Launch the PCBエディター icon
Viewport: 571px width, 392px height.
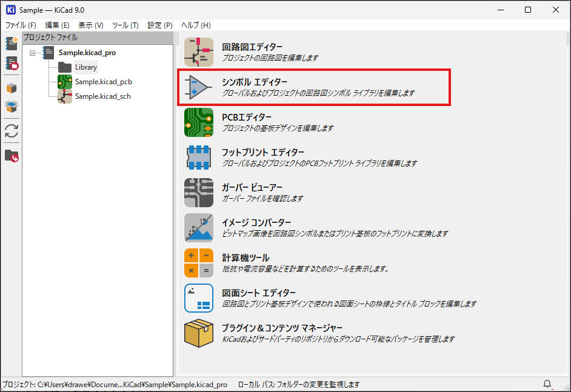click(x=199, y=122)
